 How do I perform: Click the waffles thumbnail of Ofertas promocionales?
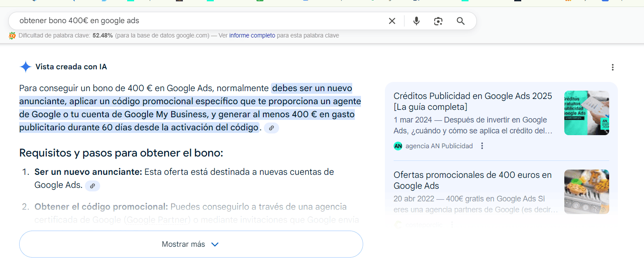pyautogui.click(x=586, y=191)
